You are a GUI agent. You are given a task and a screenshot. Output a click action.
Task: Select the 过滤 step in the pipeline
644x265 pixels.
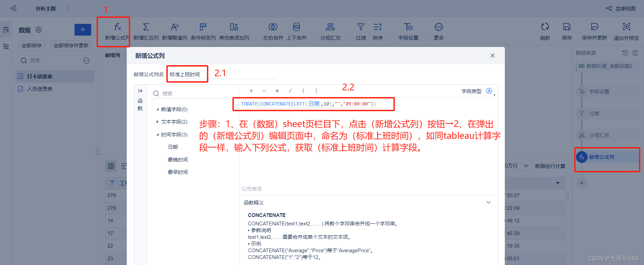coord(607,114)
